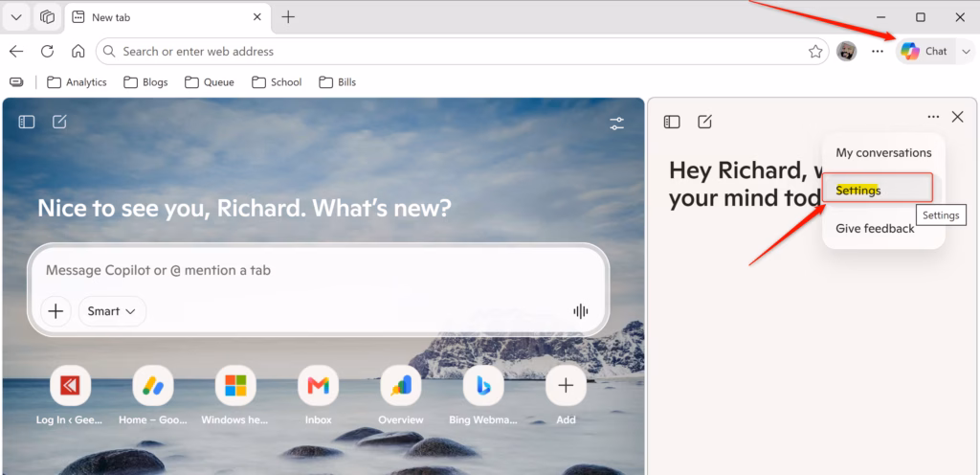Add this page to favorites star
980x475 pixels.
coord(815,52)
